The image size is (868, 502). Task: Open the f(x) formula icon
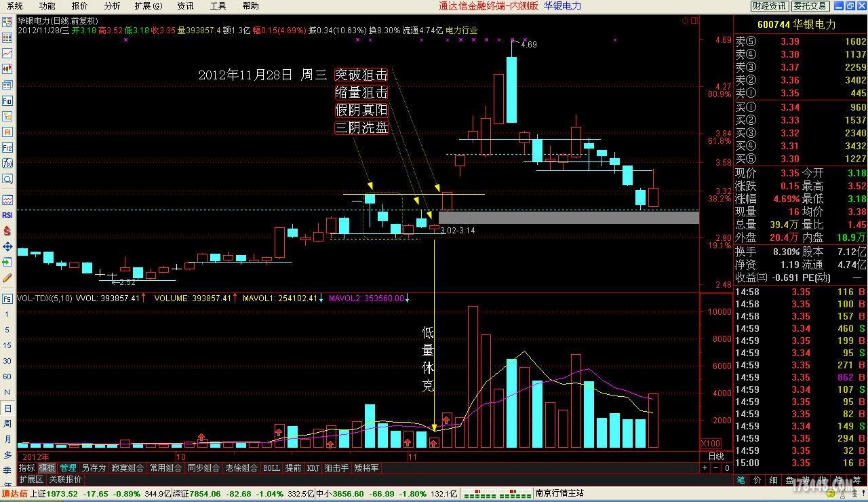[x=7, y=163]
